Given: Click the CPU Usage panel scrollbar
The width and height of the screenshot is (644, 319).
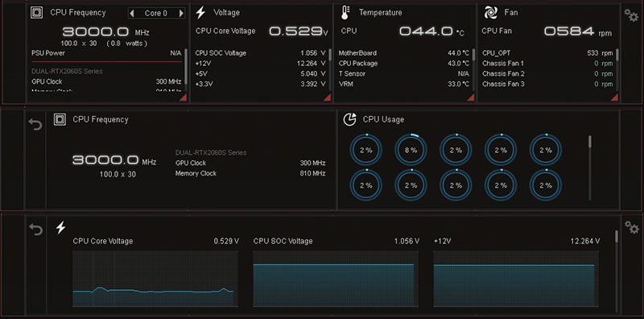Looking at the screenshot, I should (x=590, y=168).
